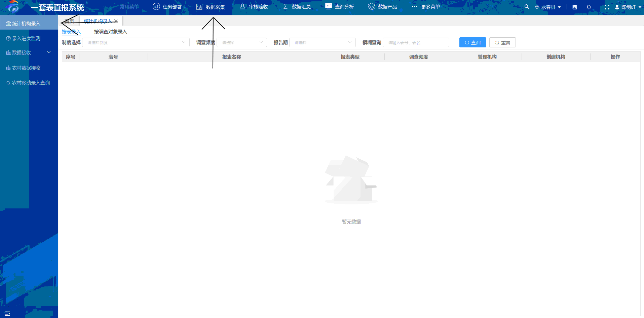This screenshot has width=644, height=318.
Task: Click the 数据汇总 sigma icon
Action: 285,7
